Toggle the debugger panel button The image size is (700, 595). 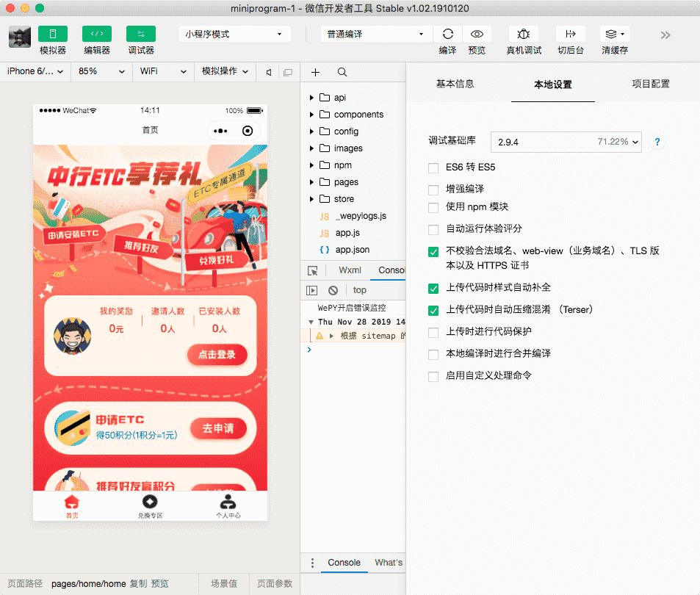pyautogui.click(x=141, y=35)
